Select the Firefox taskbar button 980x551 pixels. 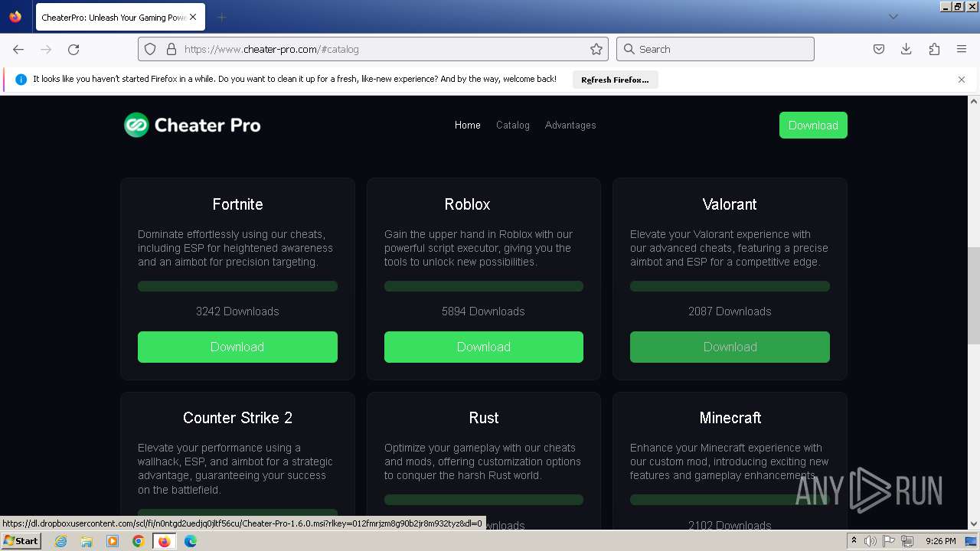click(x=164, y=541)
